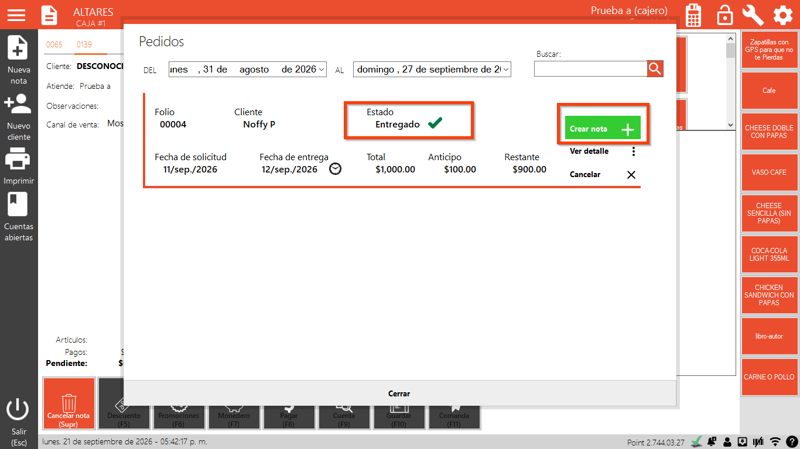The height and width of the screenshot is (449, 800).
Task: Click the Cancelar nota (Supr) button
Action: (x=69, y=403)
